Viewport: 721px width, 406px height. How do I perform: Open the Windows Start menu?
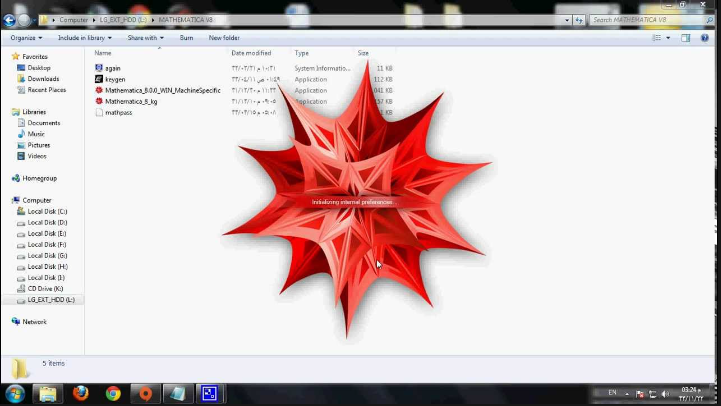[15, 394]
